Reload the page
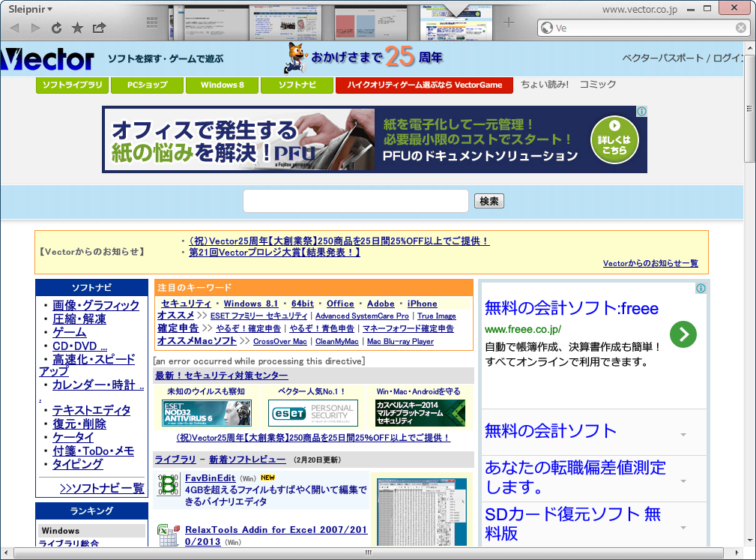Screen dimensions: 756x560 (x=56, y=28)
